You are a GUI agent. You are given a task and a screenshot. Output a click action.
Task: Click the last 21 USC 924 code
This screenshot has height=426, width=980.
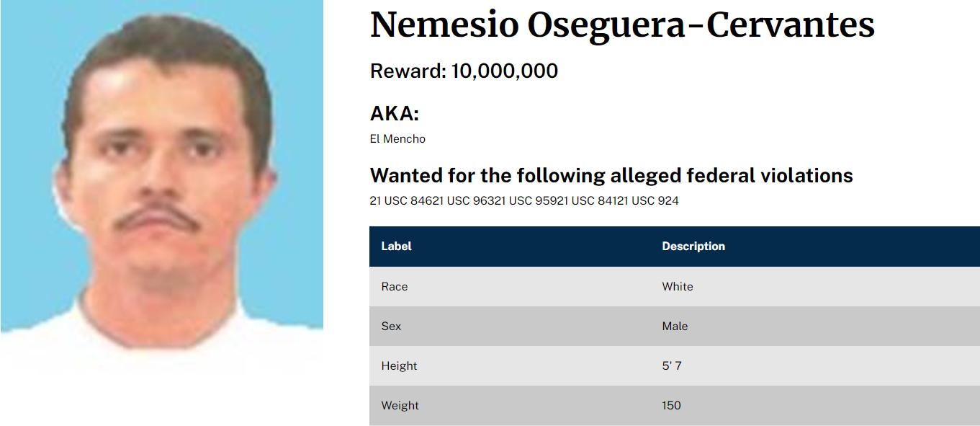click(x=647, y=201)
